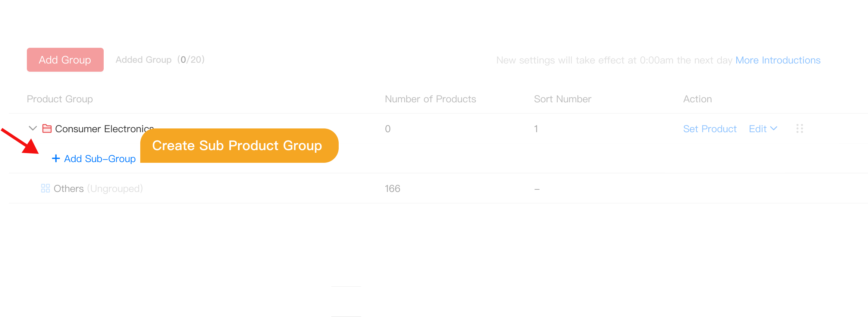Click the Added Group (0/20) counter
Viewport: 868px width, 317px height.
pos(160,59)
